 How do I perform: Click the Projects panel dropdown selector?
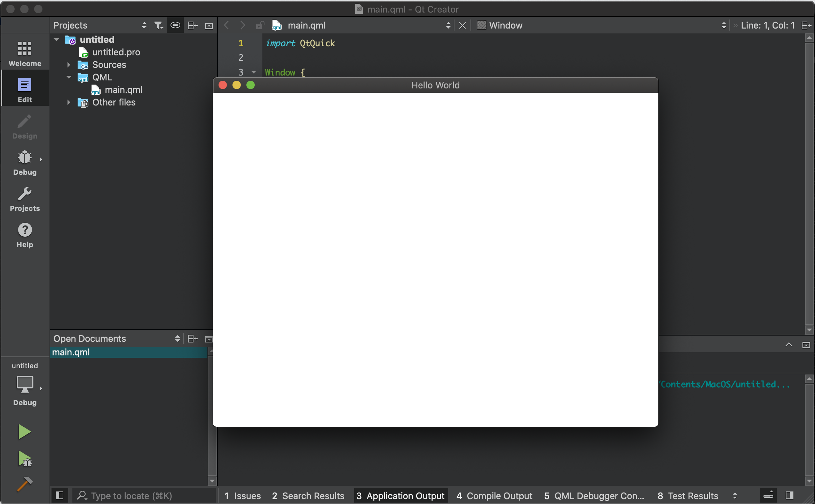(144, 25)
